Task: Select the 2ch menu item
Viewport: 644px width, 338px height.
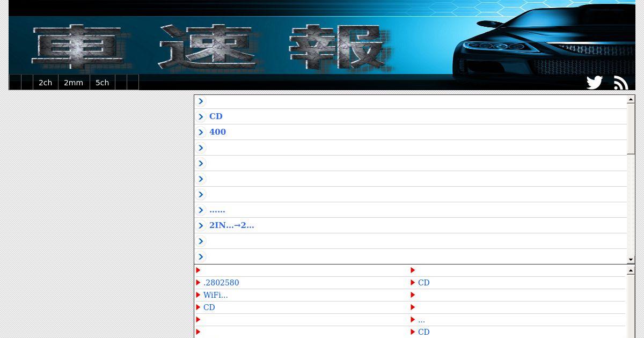Action: (x=46, y=83)
